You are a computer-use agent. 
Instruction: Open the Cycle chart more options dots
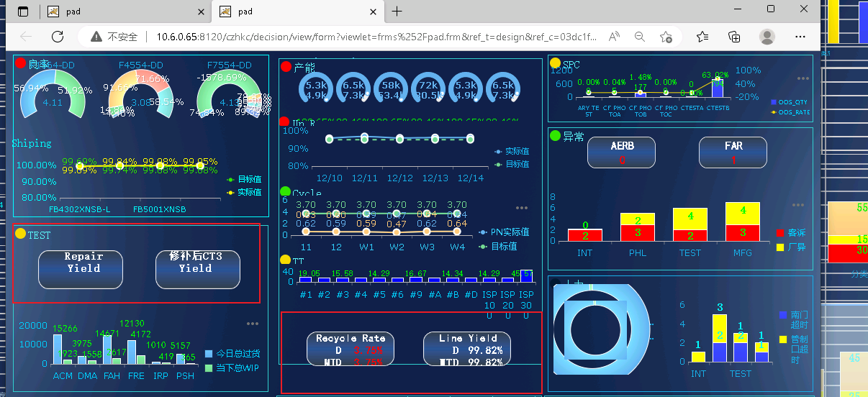[x=522, y=208]
